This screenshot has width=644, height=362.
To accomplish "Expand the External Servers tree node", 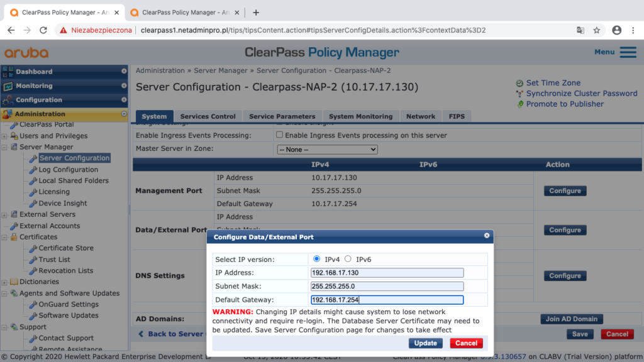I will (4, 215).
